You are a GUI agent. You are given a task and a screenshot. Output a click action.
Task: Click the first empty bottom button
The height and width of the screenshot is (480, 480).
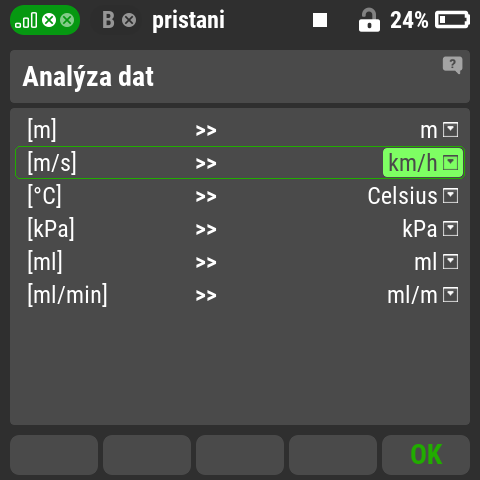click(x=54, y=455)
